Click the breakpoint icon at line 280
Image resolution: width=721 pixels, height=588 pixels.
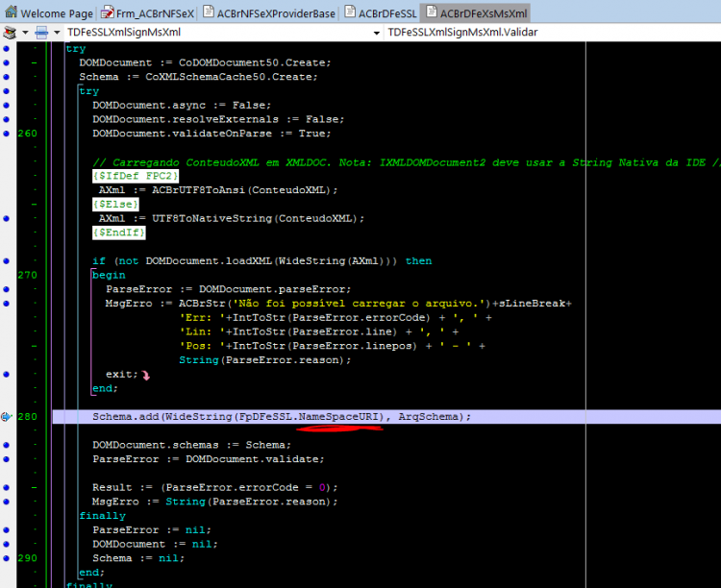6,417
